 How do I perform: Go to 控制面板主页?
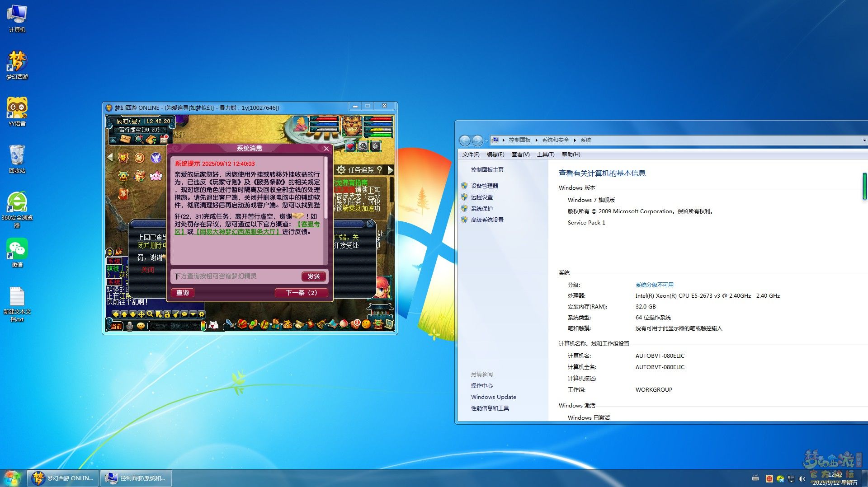(487, 169)
